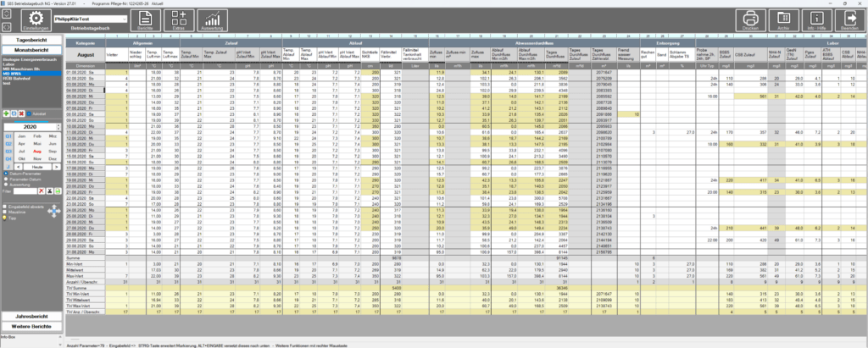The image size is (868, 348).
Task: Select quarter Q3
Action: pyautogui.click(x=8, y=151)
